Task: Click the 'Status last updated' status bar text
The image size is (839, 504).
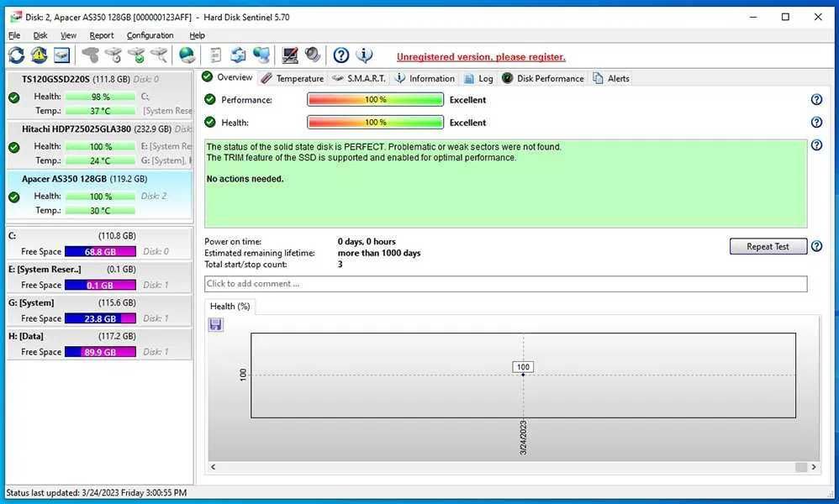Action: (x=97, y=493)
